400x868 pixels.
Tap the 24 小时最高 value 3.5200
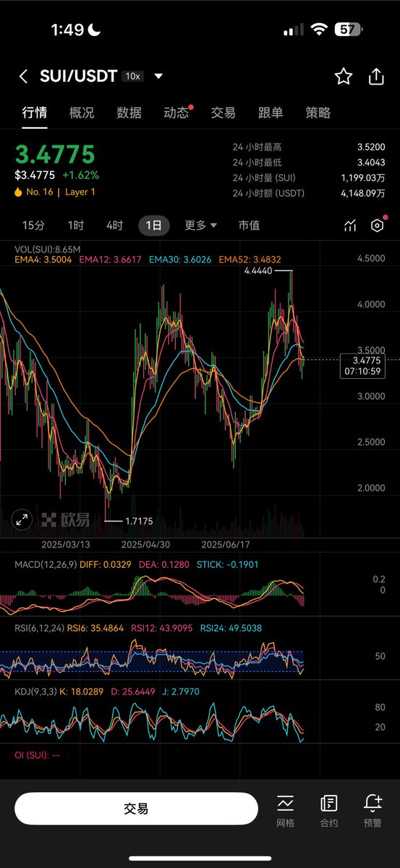pyautogui.click(x=370, y=147)
